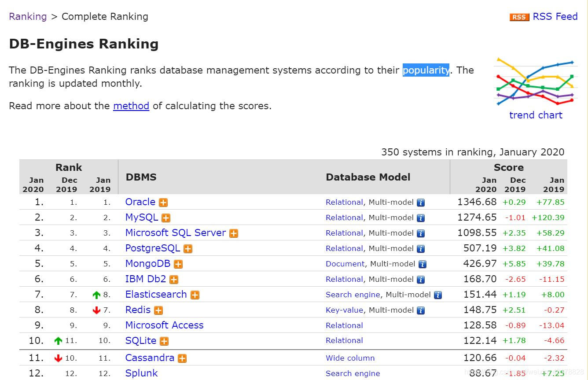Click MySQL's score 1274.65
The width and height of the screenshot is (588, 380).
click(477, 217)
